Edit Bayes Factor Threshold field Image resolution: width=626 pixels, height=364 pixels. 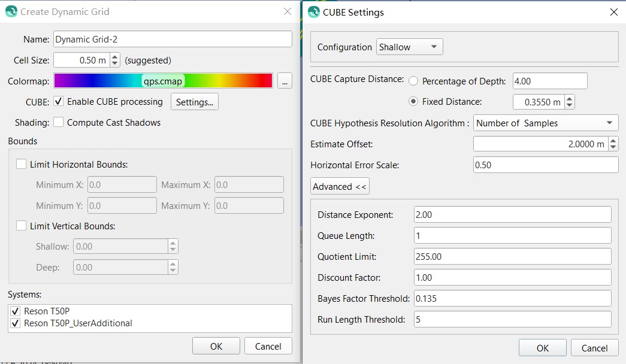513,298
